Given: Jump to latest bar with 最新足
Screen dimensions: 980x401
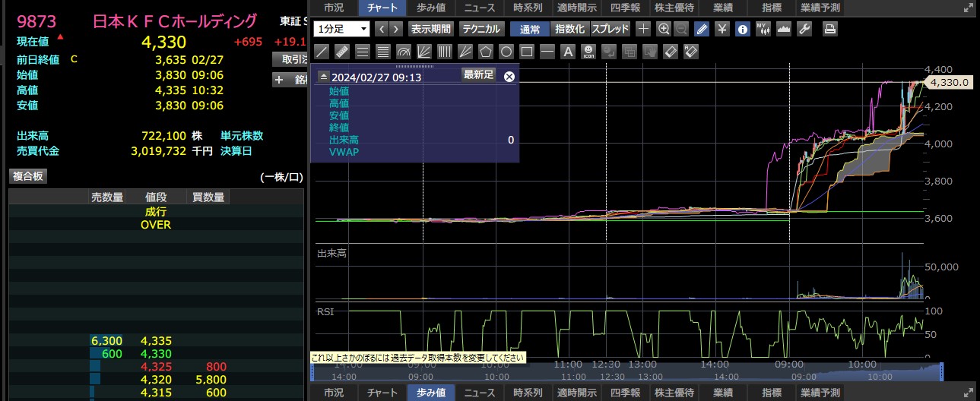Looking at the screenshot, I should tap(479, 74).
